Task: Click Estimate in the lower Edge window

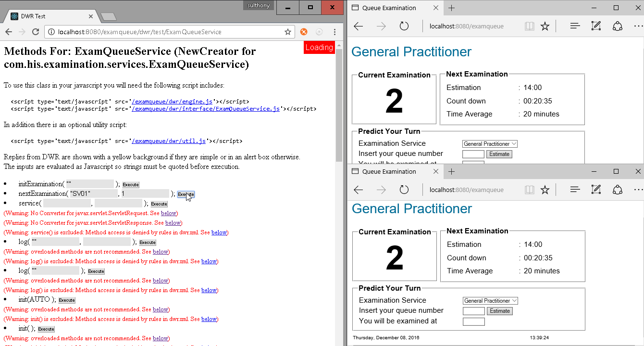Action: [500, 311]
